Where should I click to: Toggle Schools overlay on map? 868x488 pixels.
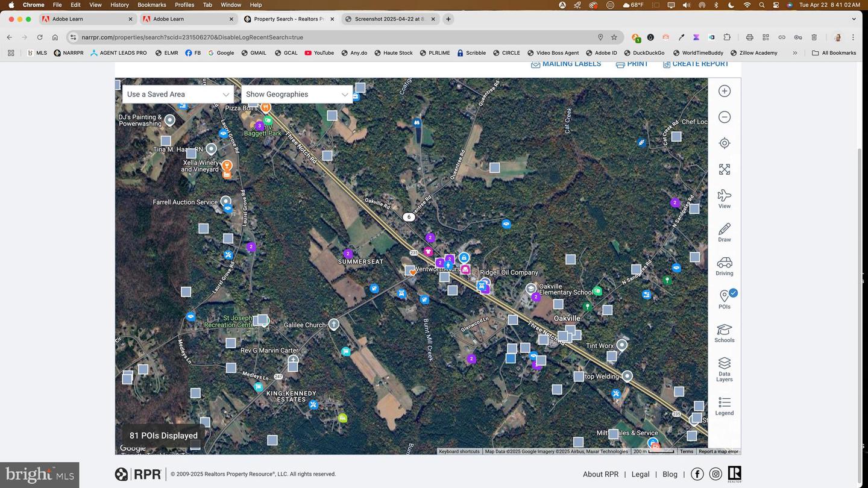[x=725, y=333]
